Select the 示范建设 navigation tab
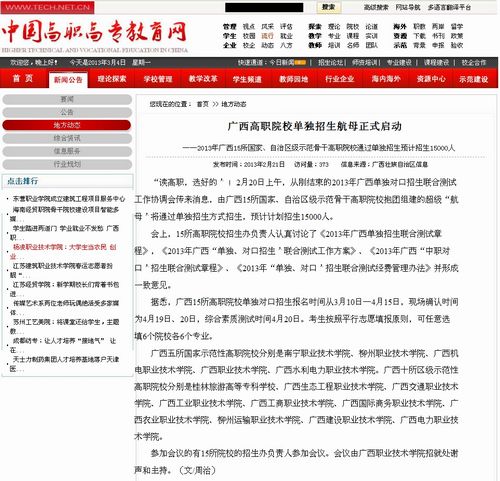 [473, 79]
